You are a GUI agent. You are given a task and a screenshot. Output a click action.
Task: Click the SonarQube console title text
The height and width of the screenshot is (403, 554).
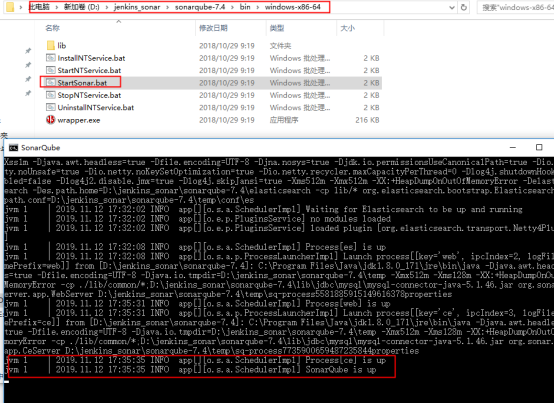point(40,148)
